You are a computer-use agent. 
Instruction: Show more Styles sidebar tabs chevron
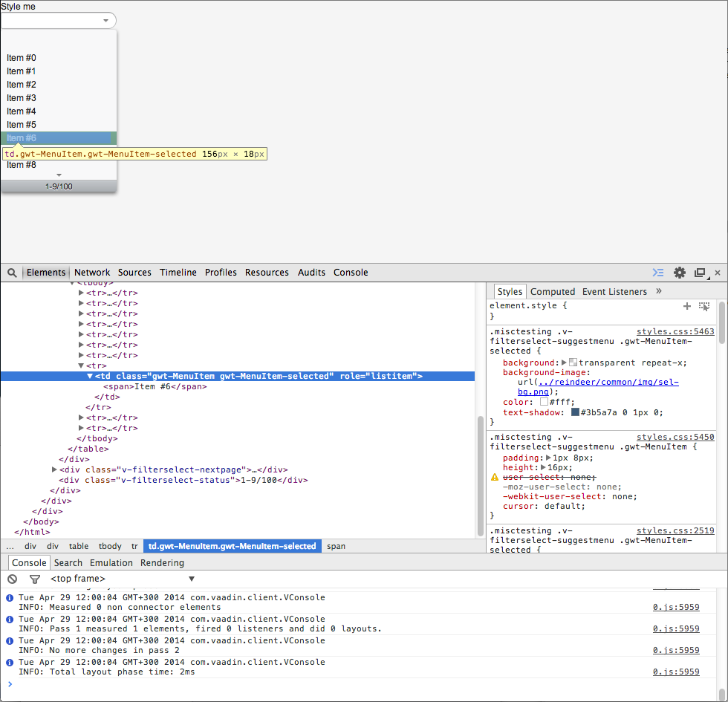point(659,291)
